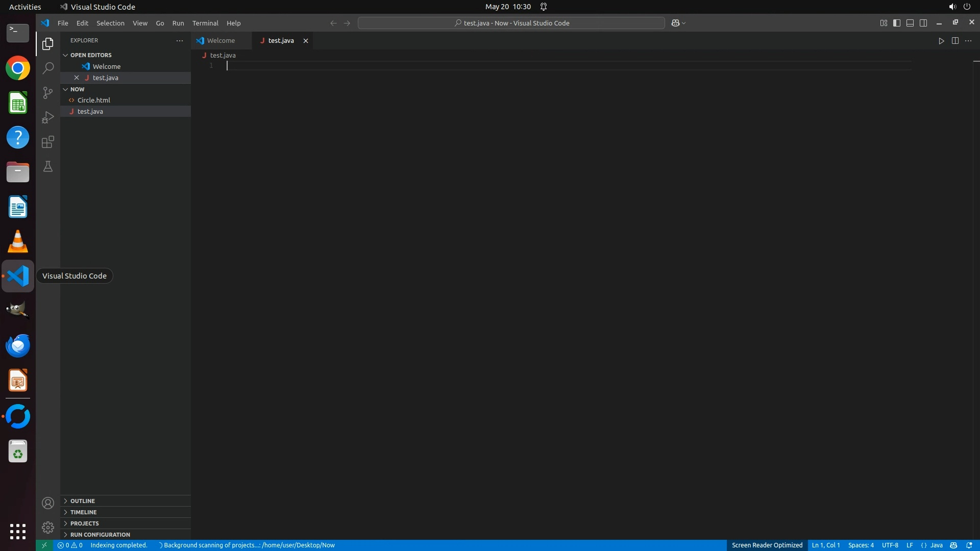The image size is (980, 551).
Task: Expand the Timeline section
Action: point(83,512)
